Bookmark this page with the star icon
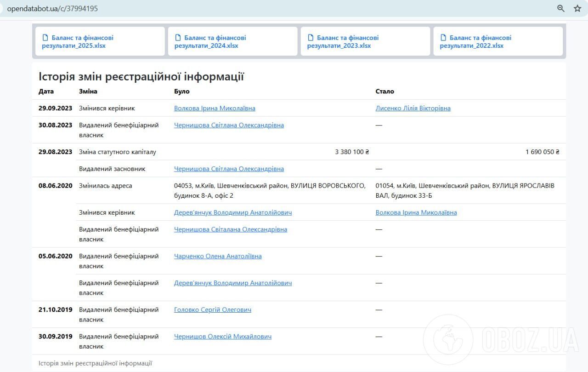Screen dimensions: 588x372 [577, 8]
